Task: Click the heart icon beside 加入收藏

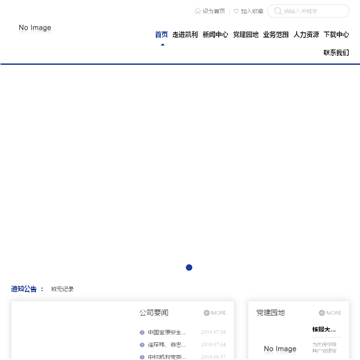Action: pyautogui.click(x=236, y=11)
